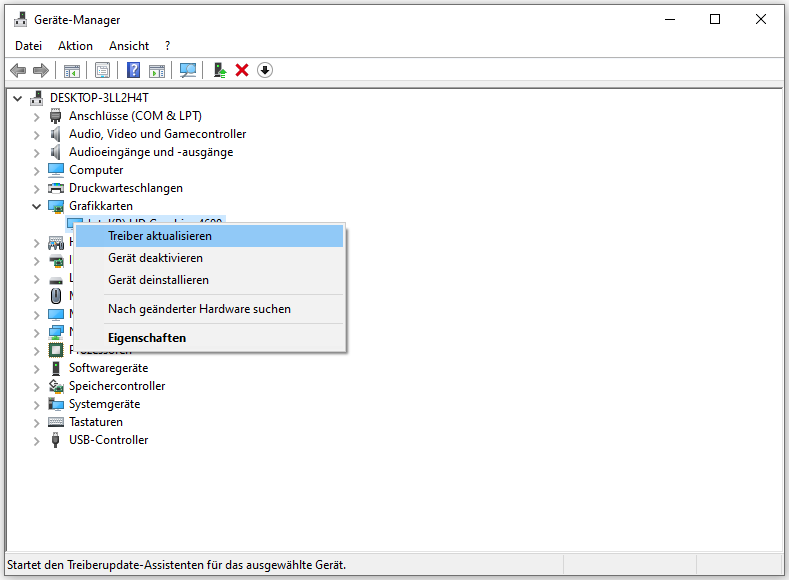
Task: Expand the Speichercontroller node
Action: point(36,387)
